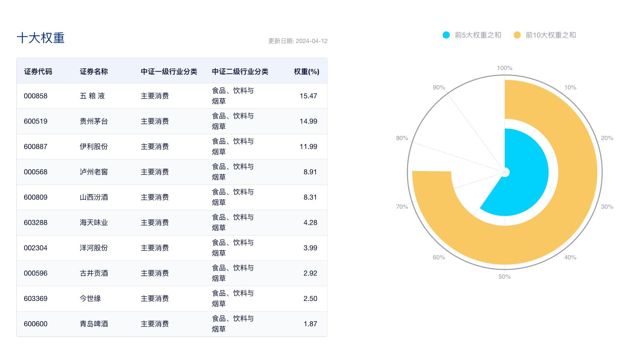
Task: Select security name 贵州茅台
Action: 94,121
